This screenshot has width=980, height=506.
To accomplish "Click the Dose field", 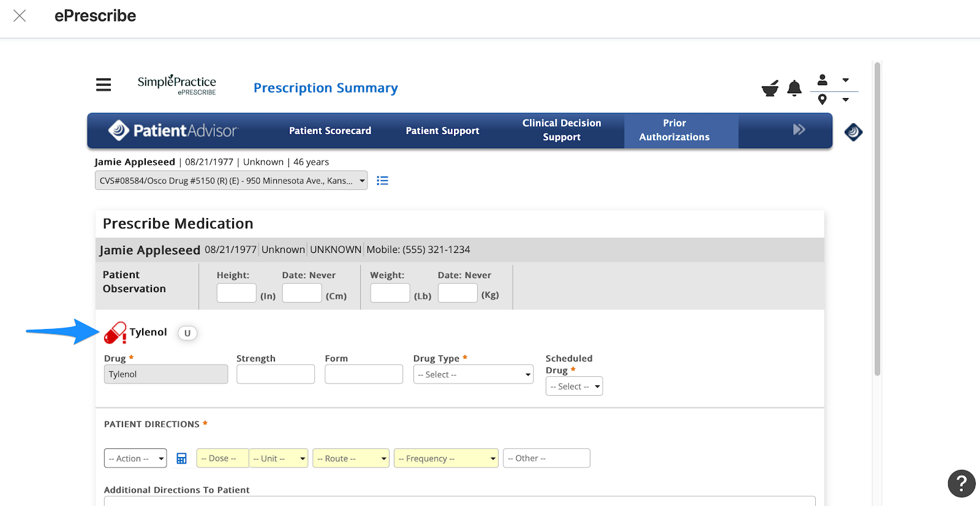I will (x=222, y=458).
